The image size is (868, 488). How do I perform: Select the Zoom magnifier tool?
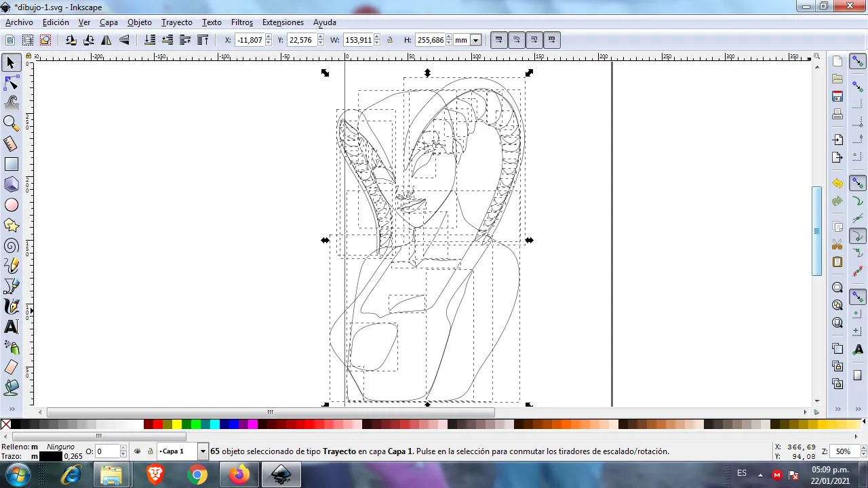pos(11,123)
